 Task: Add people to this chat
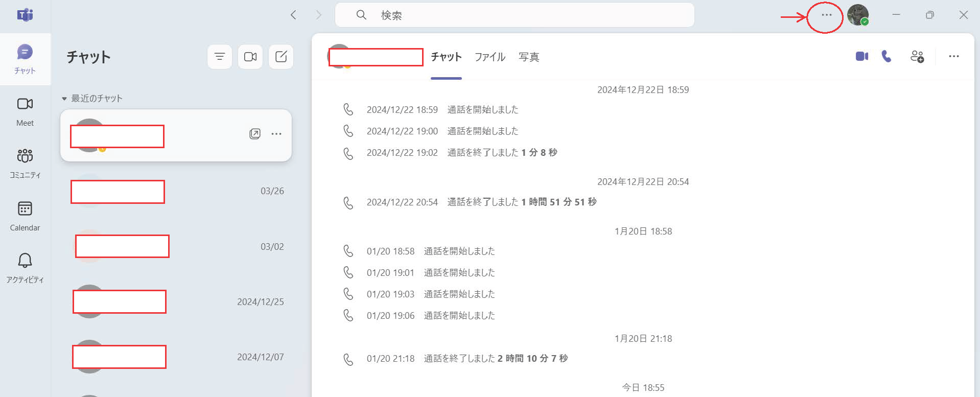click(x=917, y=56)
